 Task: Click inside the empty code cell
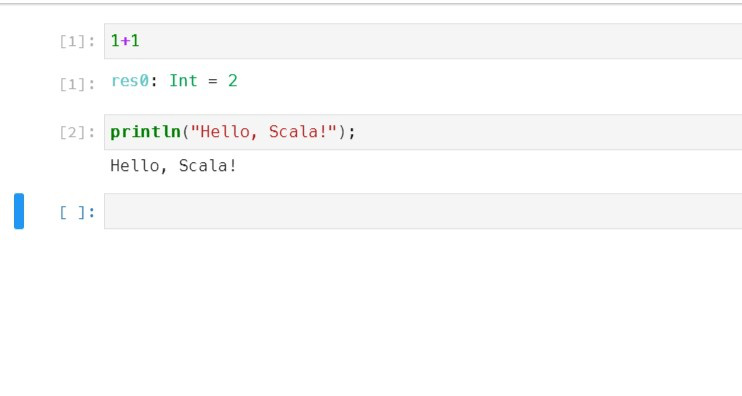(423, 211)
